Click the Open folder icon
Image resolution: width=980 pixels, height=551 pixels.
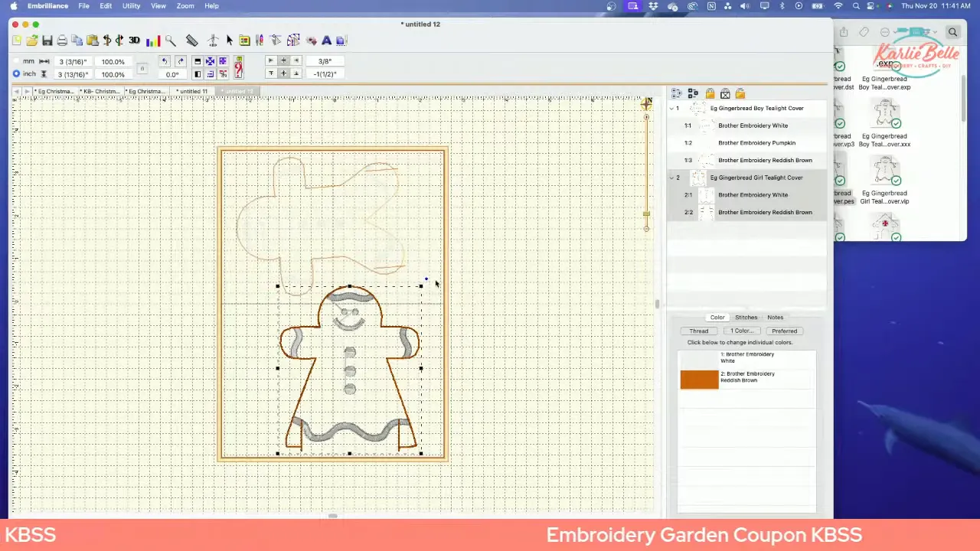[32, 41]
